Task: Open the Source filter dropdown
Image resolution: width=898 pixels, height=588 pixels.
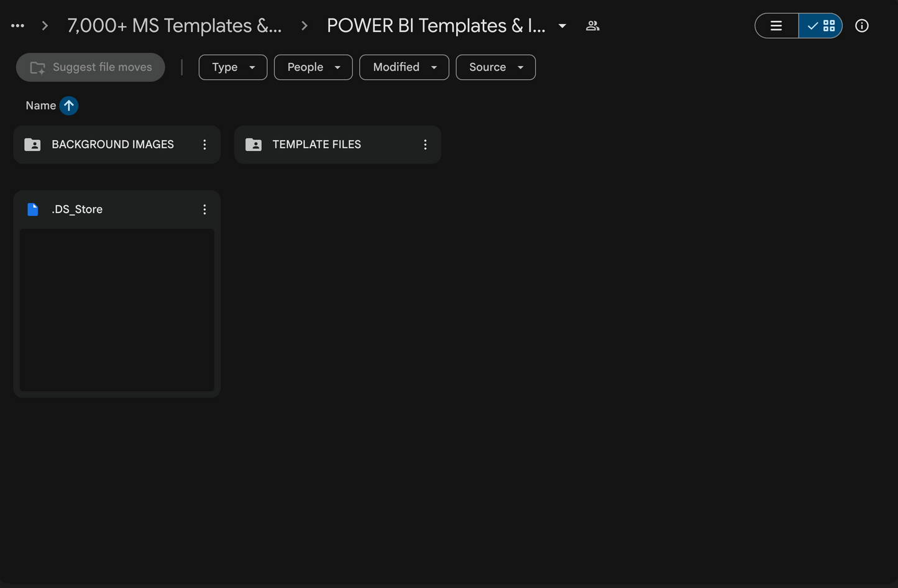Action: tap(495, 67)
